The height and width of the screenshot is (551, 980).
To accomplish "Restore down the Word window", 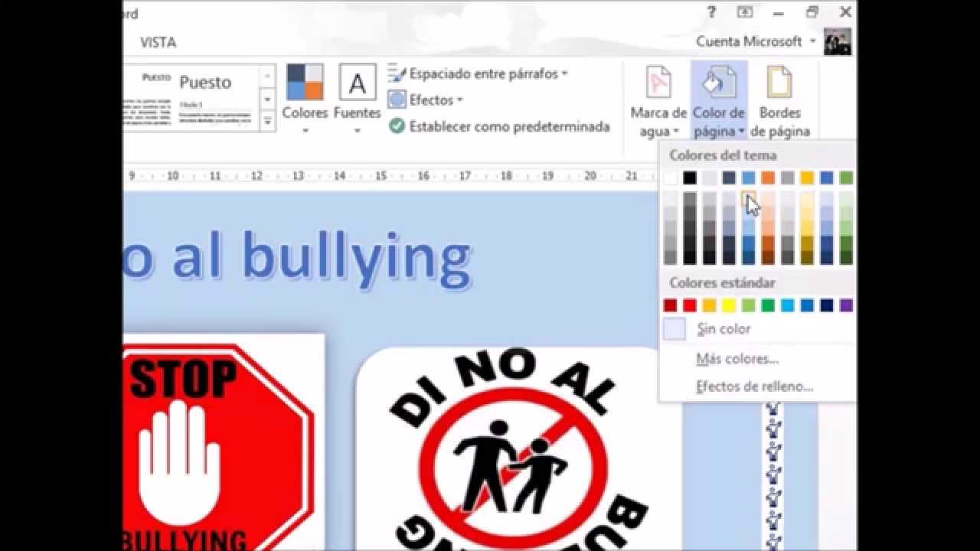I will 812,12.
